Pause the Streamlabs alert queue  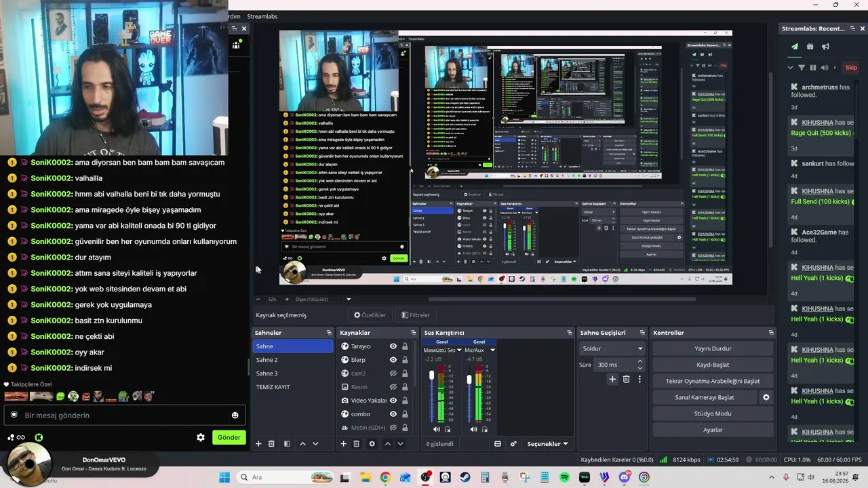point(813,68)
